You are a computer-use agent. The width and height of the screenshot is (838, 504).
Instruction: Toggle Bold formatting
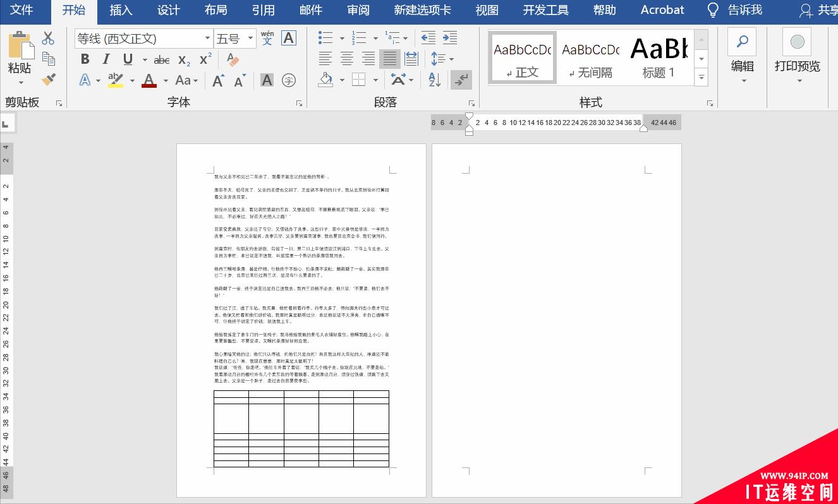85,59
